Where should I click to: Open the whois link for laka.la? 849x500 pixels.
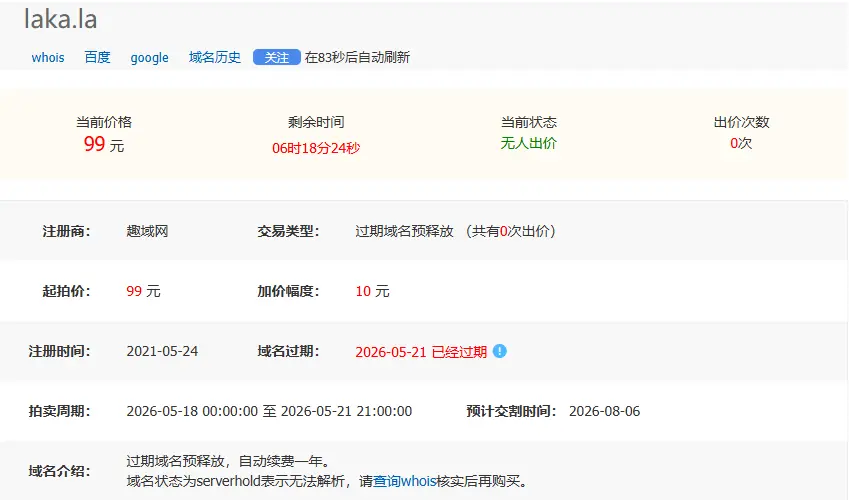pyautogui.click(x=48, y=57)
